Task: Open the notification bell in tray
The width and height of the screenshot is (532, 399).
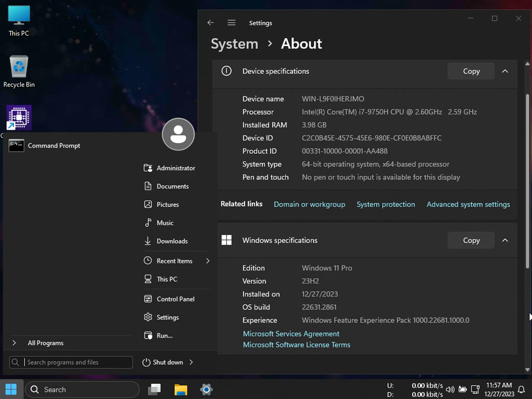Action: click(521, 389)
